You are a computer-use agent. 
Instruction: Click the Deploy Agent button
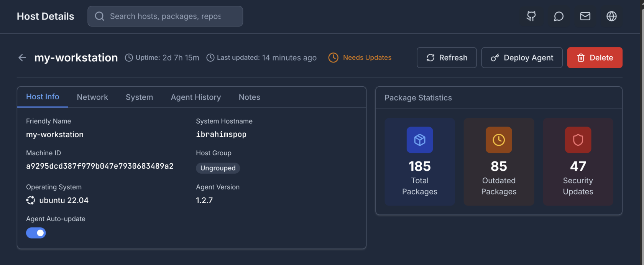[522, 58]
